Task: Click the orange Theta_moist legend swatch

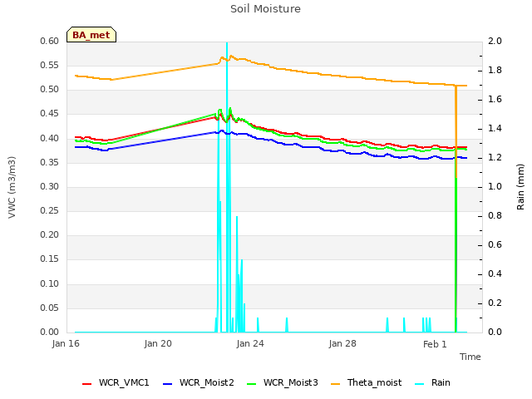Action: [335, 384]
